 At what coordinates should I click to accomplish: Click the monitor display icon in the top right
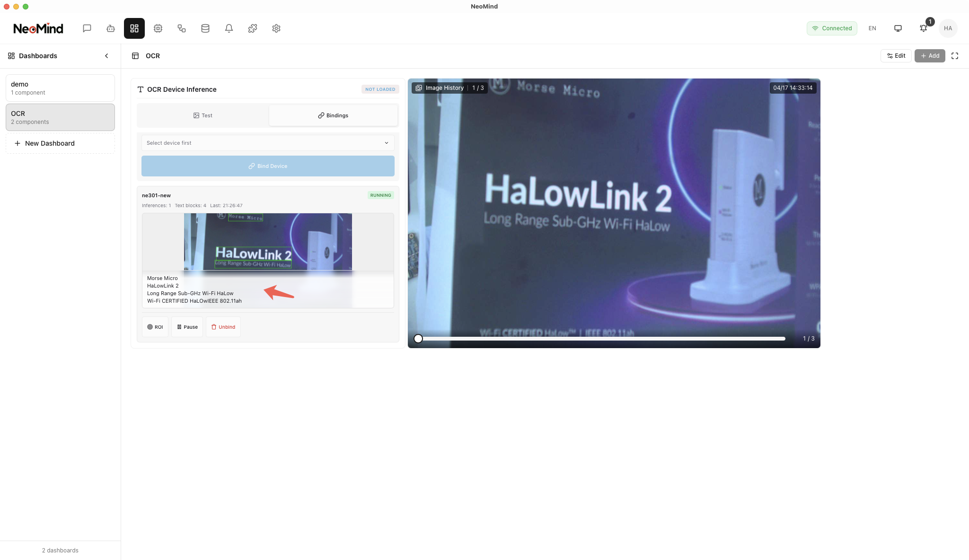(x=898, y=28)
